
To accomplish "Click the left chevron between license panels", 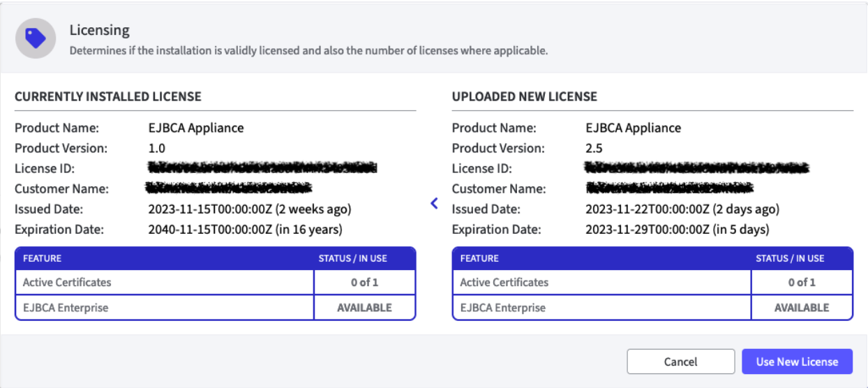I will (x=434, y=203).
